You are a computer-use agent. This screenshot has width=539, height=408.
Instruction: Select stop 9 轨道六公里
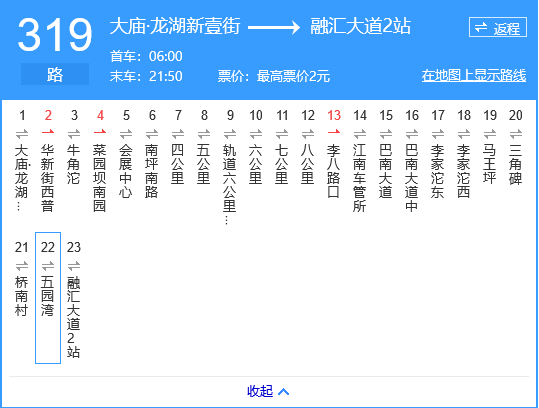230,184
